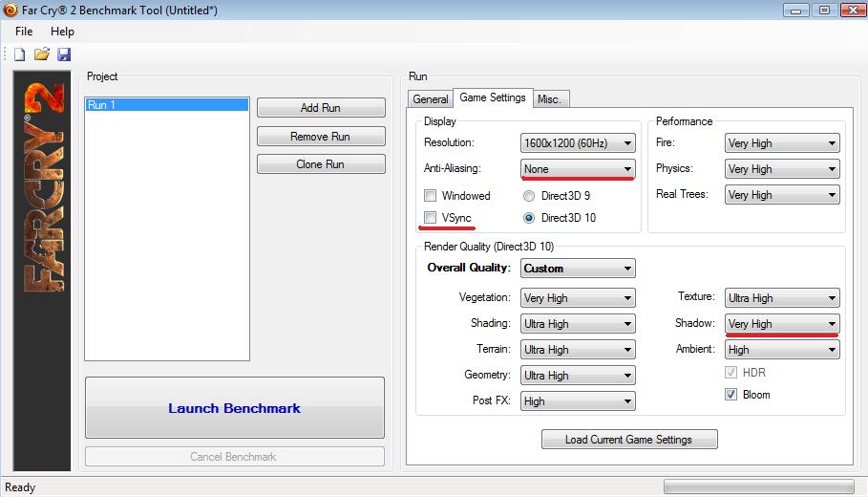The width and height of the screenshot is (868, 497).
Task: Click the Add Run button
Action: (x=321, y=107)
